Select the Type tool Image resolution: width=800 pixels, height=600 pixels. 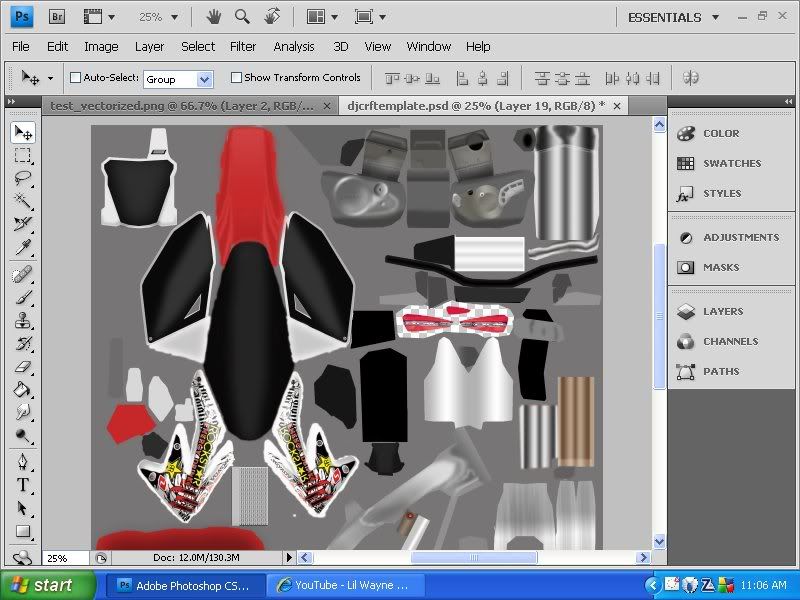23,484
